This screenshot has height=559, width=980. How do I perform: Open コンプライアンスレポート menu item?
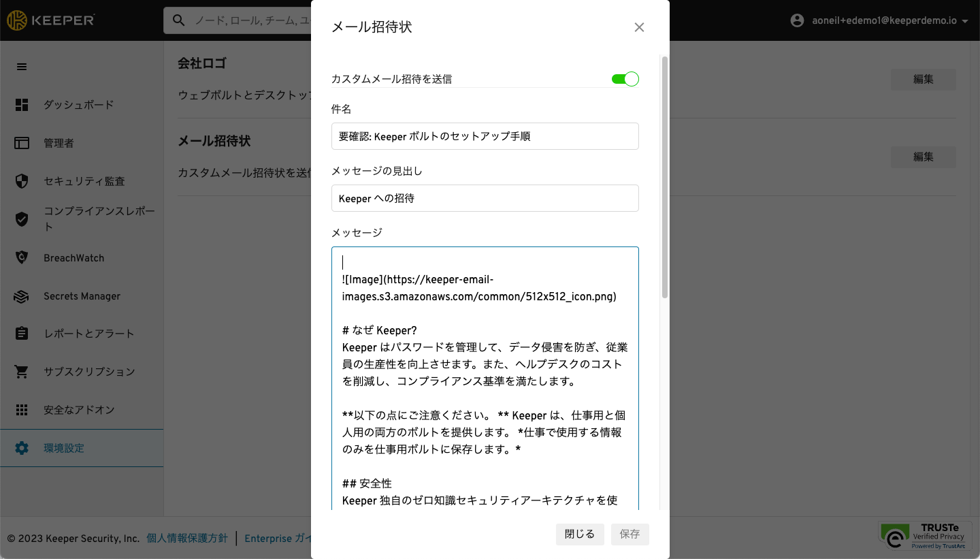point(99,219)
